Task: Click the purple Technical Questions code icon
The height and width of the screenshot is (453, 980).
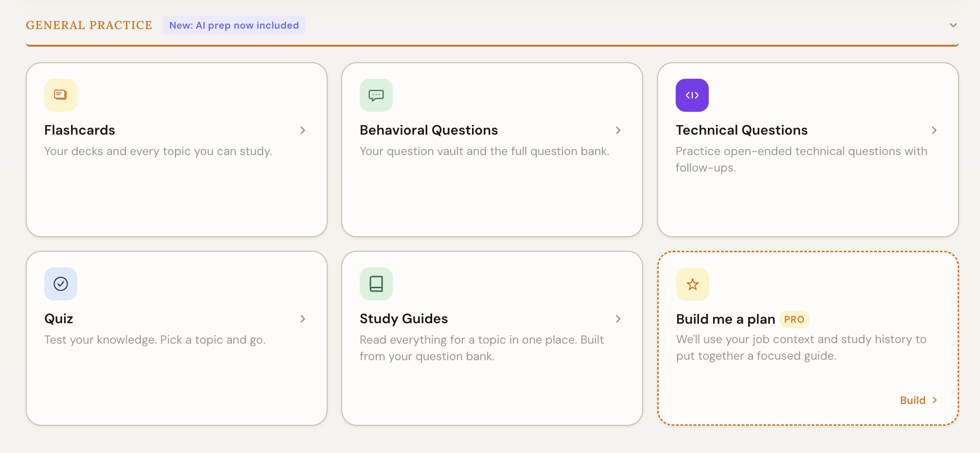Action: coord(692,95)
